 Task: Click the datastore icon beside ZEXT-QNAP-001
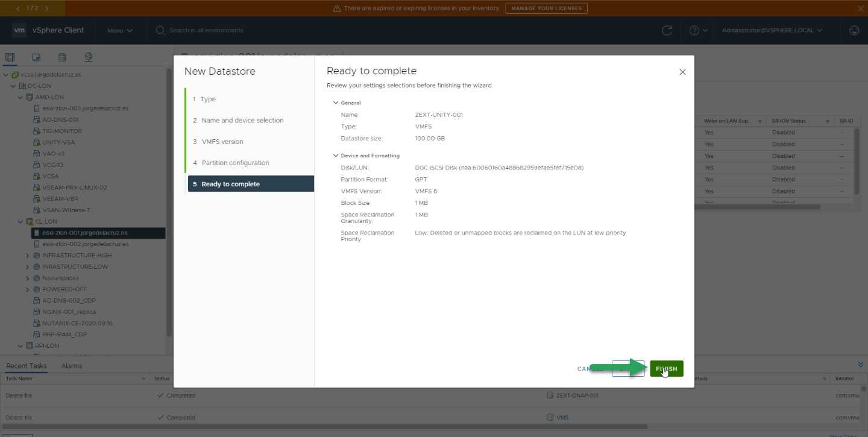tap(550, 395)
